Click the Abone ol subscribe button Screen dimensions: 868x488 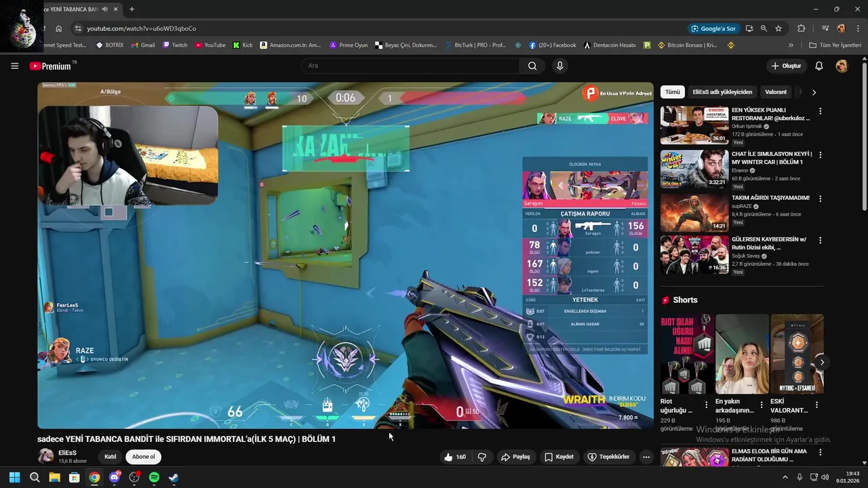(143, 457)
